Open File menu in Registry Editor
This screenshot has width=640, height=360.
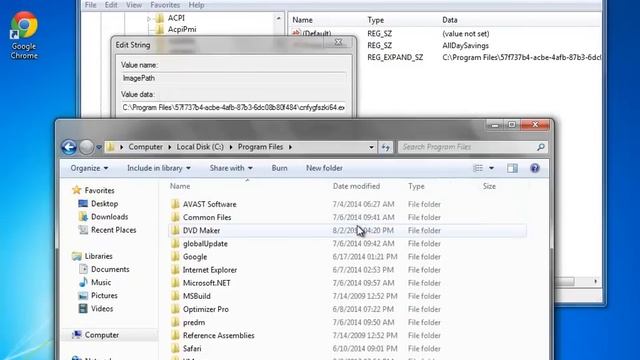click(90, 5)
